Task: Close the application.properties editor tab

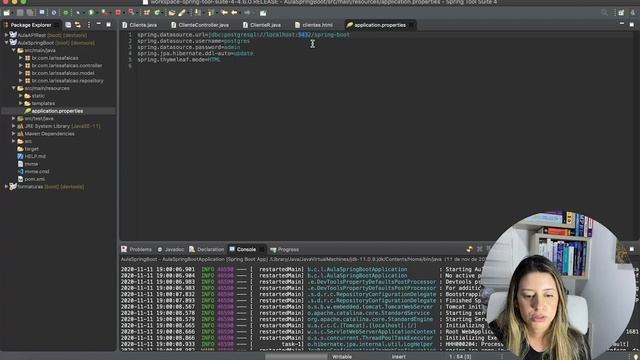Action: click(411, 25)
